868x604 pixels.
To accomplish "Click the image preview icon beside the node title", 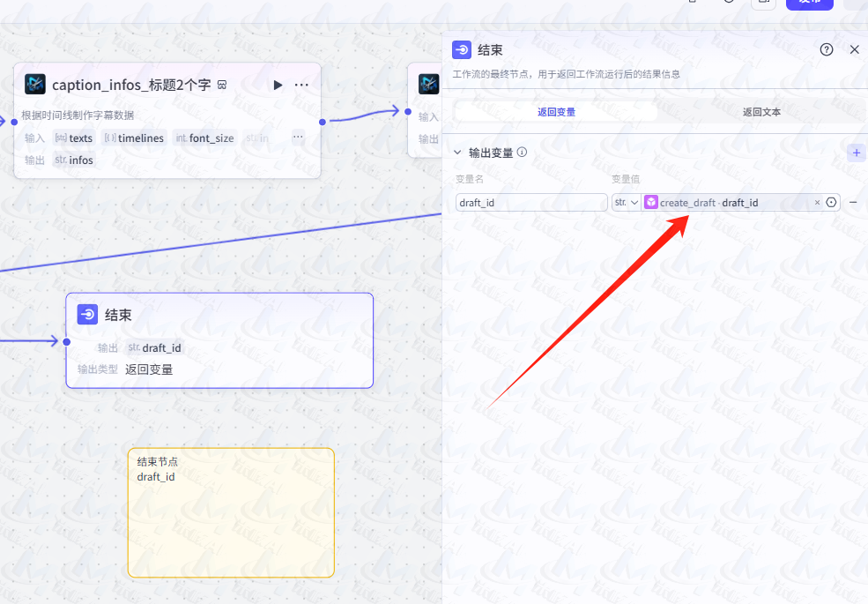I will coord(221,84).
